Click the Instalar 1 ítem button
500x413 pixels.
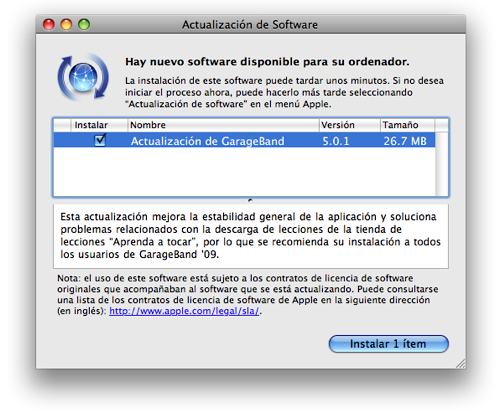(x=389, y=344)
